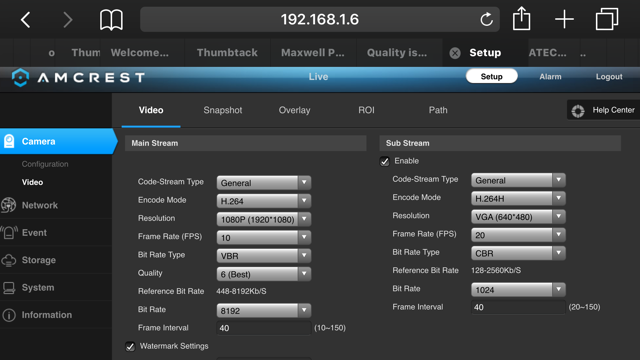Switch to the Welcome... browser tab
The image size is (640, 360).
click(140, 53)
